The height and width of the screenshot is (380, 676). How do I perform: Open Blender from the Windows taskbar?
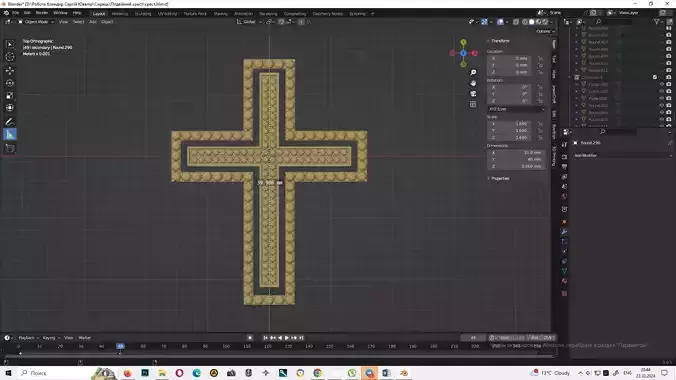tap(404, 373)
